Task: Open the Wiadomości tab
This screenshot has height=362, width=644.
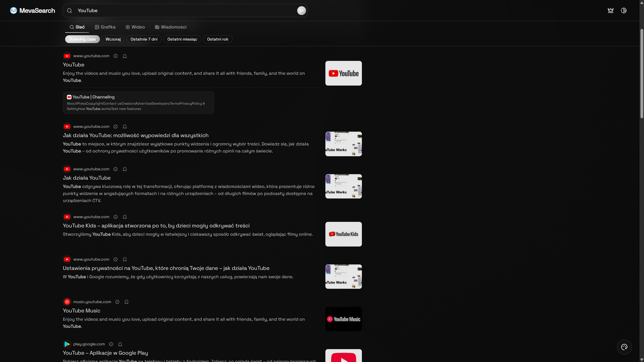Action: point(171,27)
